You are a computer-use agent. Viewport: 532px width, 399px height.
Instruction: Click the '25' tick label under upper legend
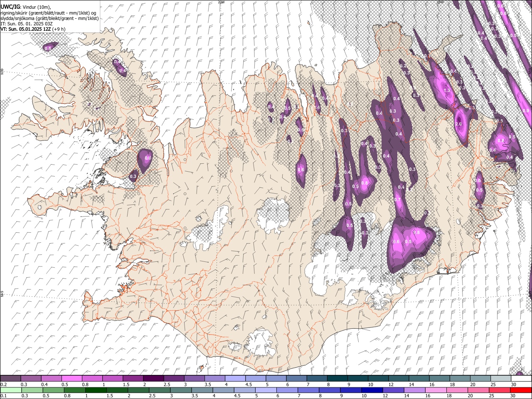[x=493, y=384]
